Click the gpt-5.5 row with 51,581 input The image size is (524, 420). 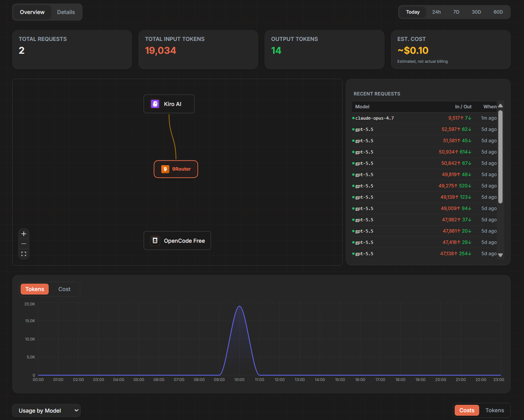click(x=425, y=141)
